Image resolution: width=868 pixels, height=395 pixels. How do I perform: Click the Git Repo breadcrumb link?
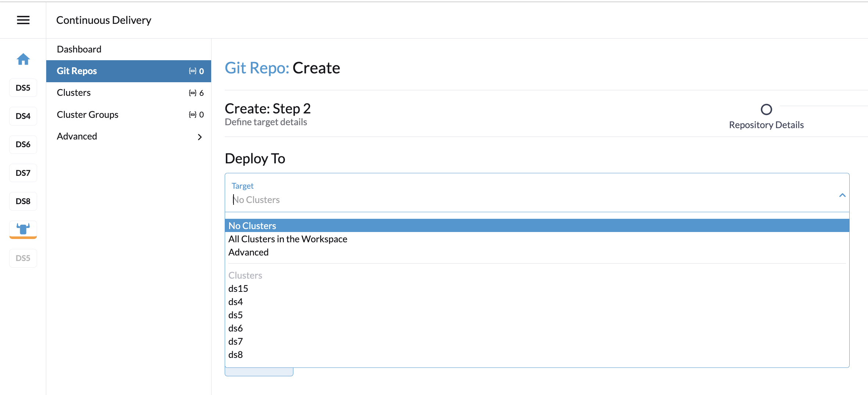(256, 68)
